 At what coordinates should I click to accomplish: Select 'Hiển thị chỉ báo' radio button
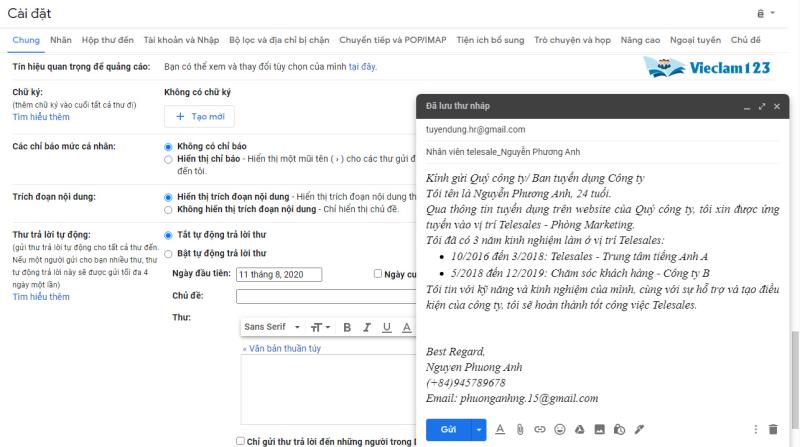(x=168, y=160)
